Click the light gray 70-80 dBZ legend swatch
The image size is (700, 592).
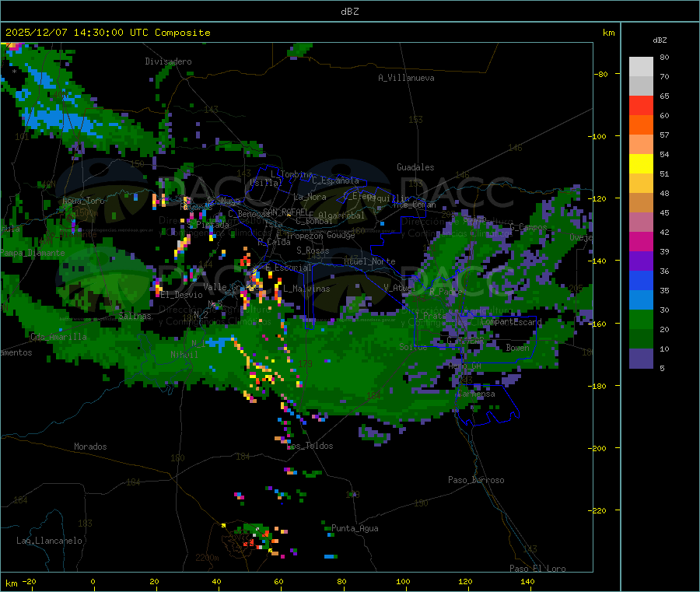[x=641, y=67]
